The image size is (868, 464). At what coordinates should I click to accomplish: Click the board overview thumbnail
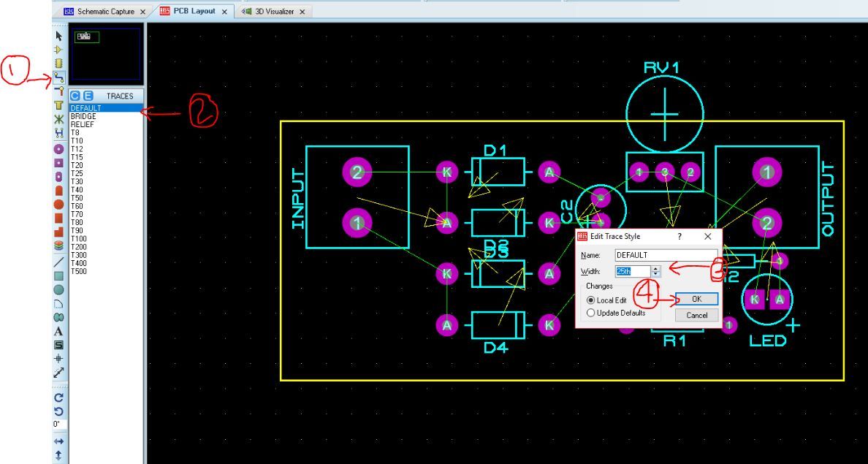point(106,54)
